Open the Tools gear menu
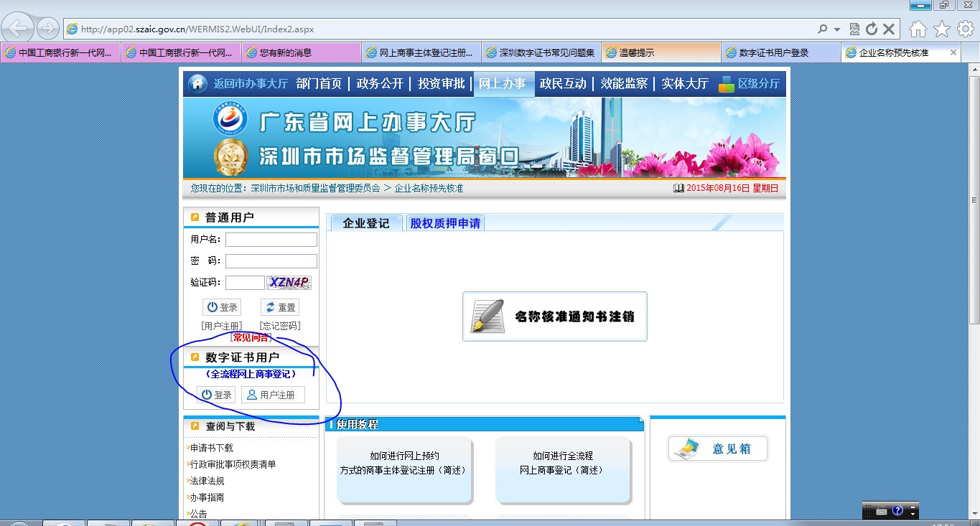This screenshot has height=526, width=980. [x=966, y=29]
